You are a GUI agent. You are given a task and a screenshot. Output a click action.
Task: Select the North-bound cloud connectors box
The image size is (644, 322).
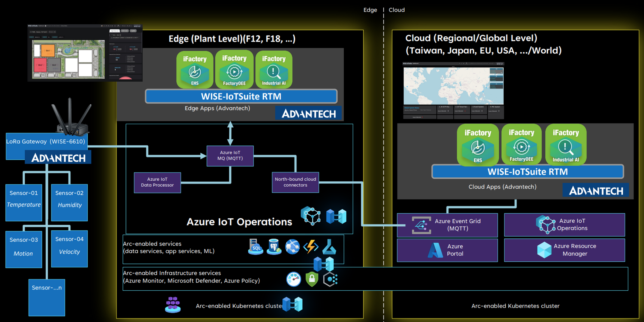pos(295,182)
